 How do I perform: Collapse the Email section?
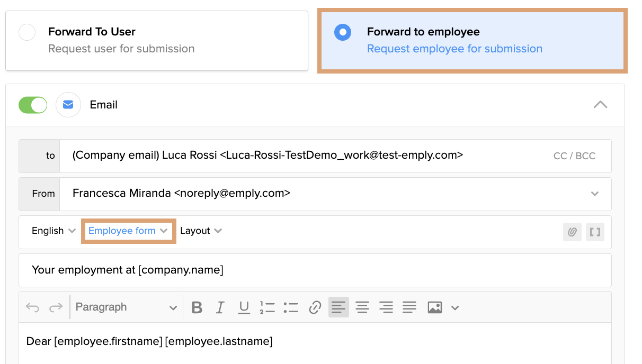pyautogui.click(x=600, y=105)
